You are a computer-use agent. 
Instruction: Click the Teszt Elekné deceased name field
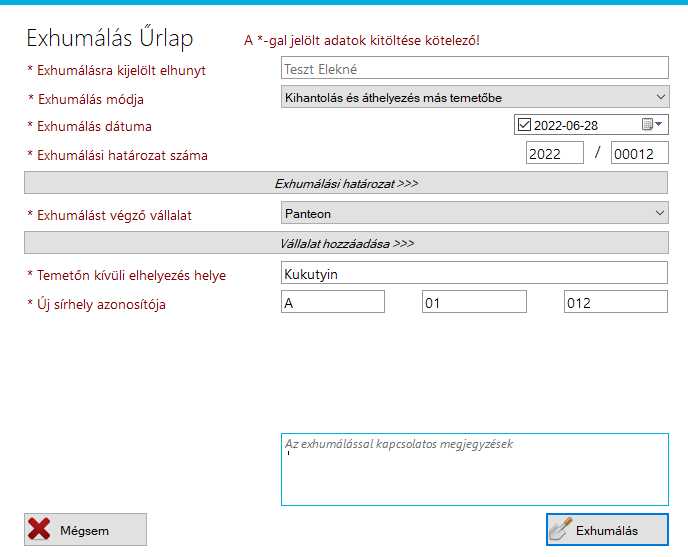pyautogui.click(x=475, y=68)
